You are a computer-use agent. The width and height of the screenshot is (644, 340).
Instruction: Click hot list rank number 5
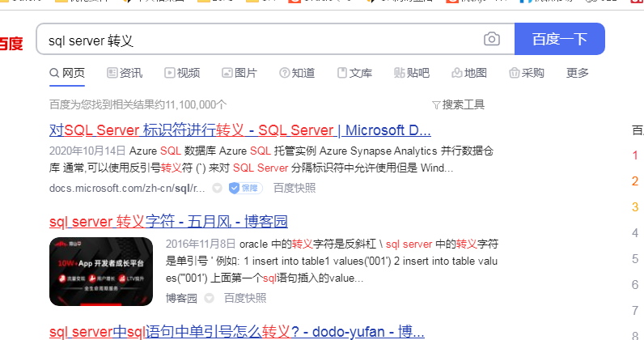[635, 259]
